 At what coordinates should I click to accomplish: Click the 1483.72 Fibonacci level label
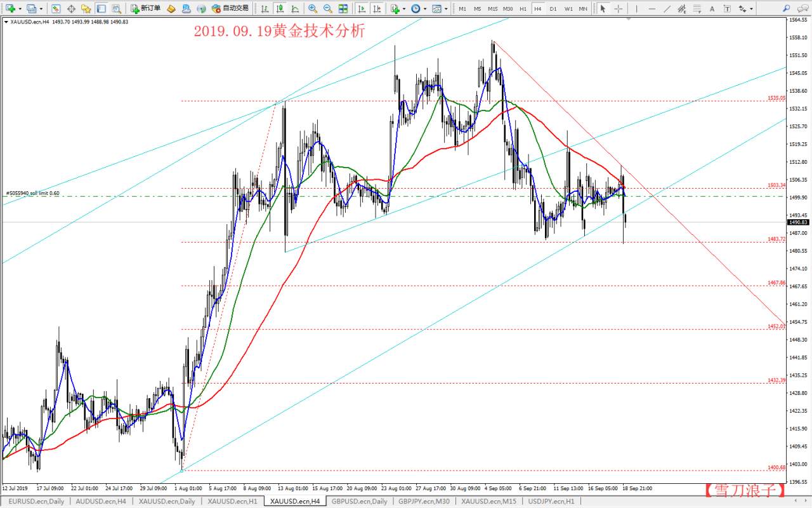[x=776, y=239]
